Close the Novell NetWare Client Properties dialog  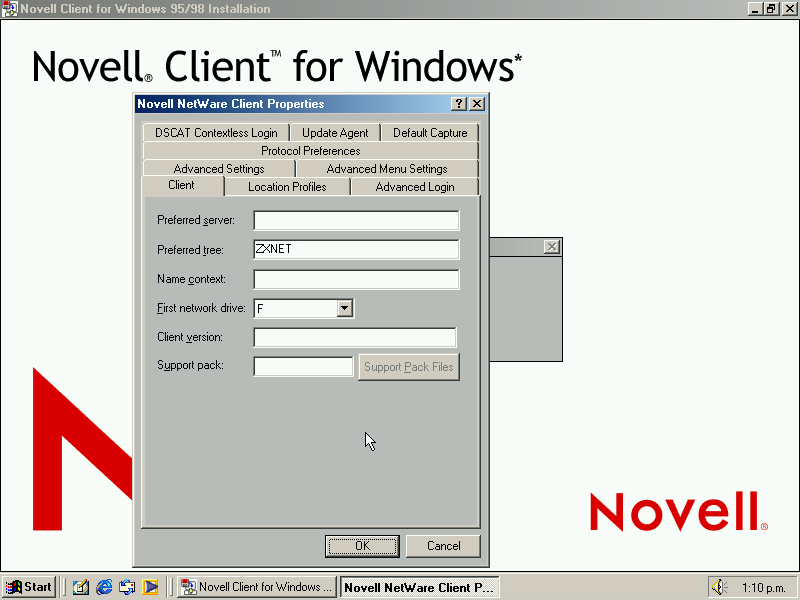(x=477, y=104)
